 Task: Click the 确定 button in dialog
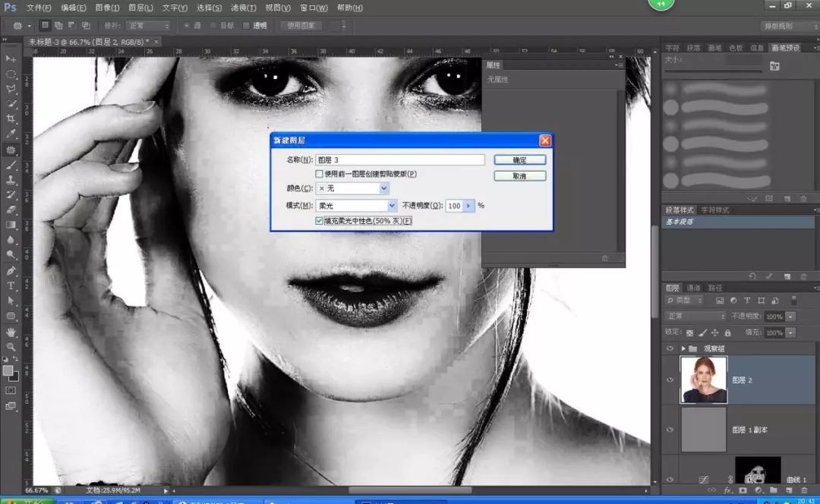519,160
